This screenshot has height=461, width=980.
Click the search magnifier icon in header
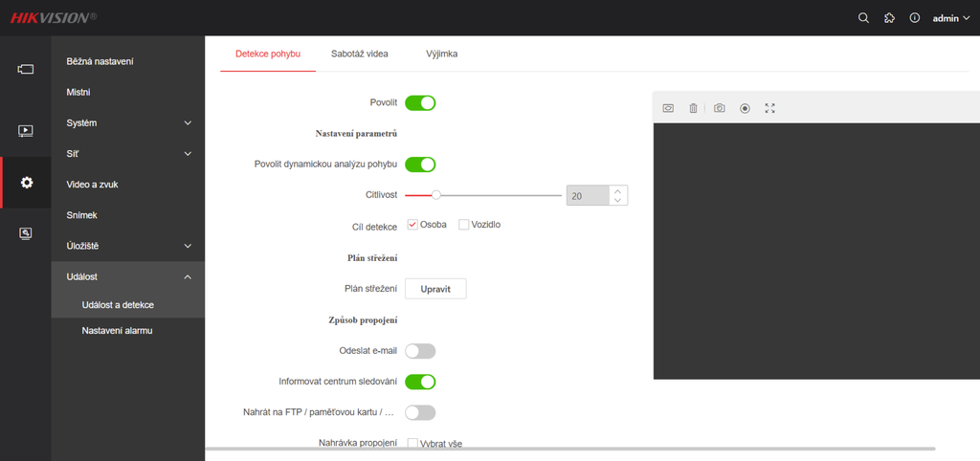point(863,18)
